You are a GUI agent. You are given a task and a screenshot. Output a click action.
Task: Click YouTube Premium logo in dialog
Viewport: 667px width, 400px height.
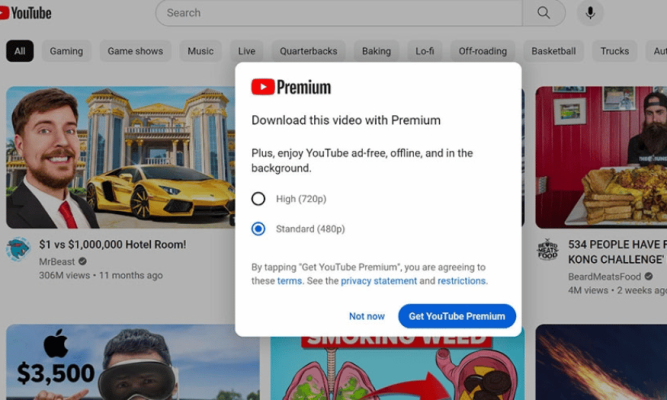tap(291, 87)
